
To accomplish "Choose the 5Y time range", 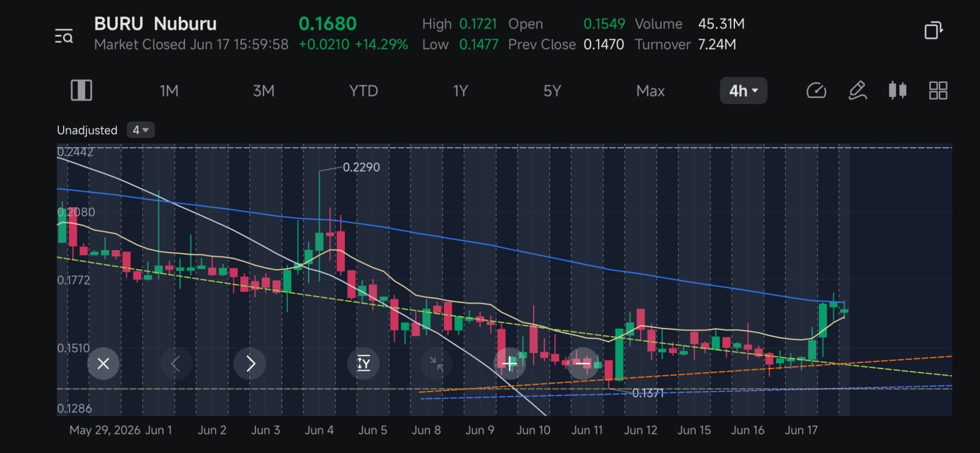I will (x=552, y=91).
